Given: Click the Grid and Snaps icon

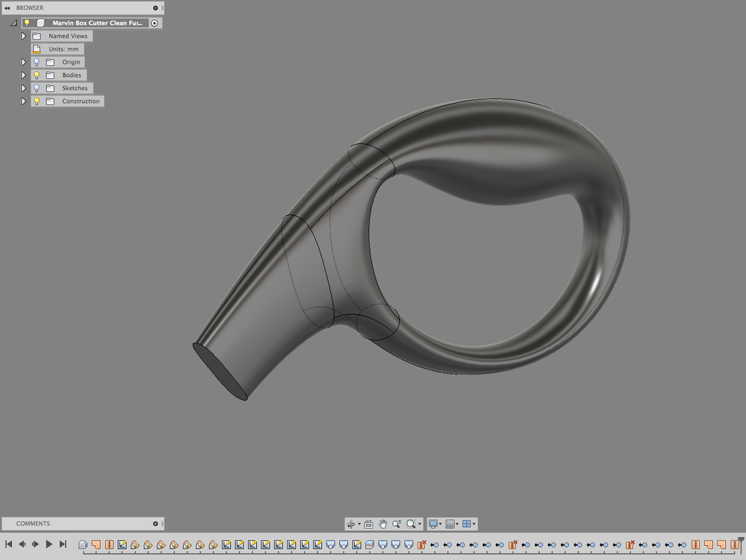Looking at the screenshot, I should pyautogui.click(x=450, y=524).
